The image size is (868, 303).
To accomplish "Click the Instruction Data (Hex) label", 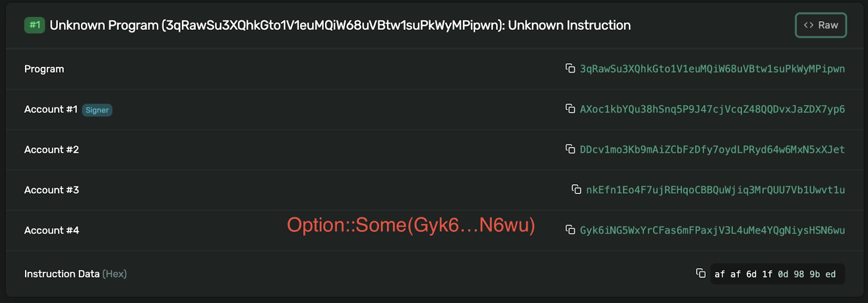I will point(75,274).
